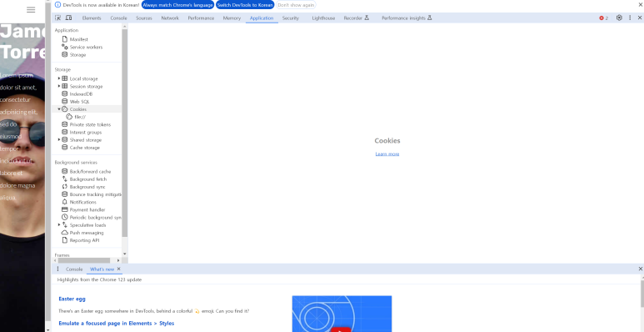The image size is (644, 332).
Task: Open the drawer three-dot menu beside Console
Action: click(57, 269)
